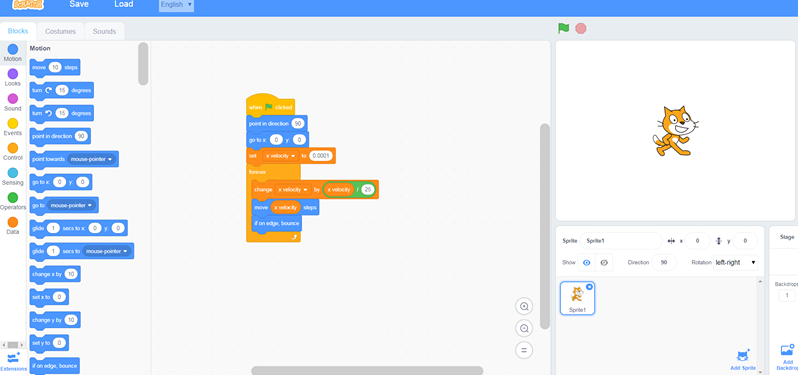Click Save in the top bar

click(79, 4)
